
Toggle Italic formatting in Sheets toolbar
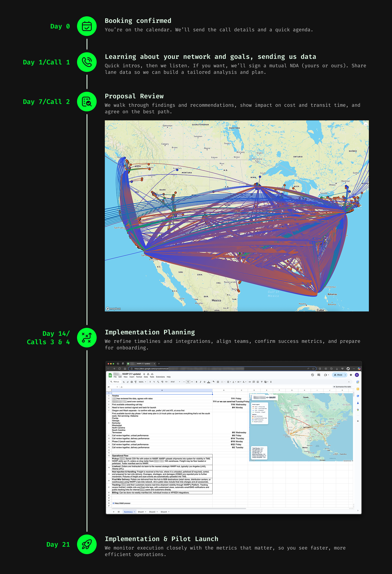(201, 382)
